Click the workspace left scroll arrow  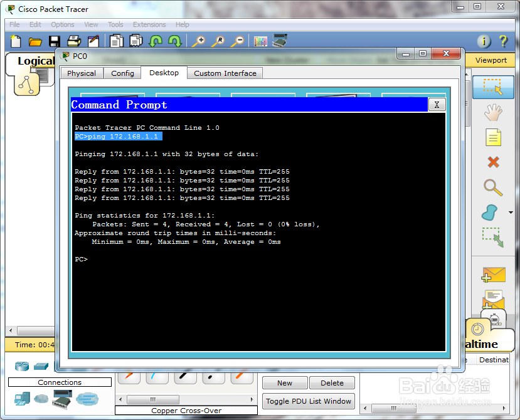pyautogui.click(x=11, y=330)
